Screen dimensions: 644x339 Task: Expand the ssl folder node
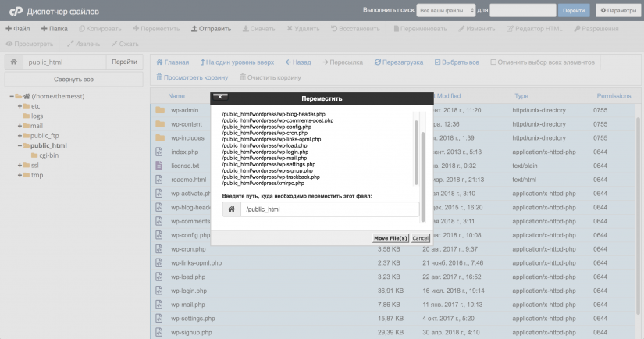[20, 165]
